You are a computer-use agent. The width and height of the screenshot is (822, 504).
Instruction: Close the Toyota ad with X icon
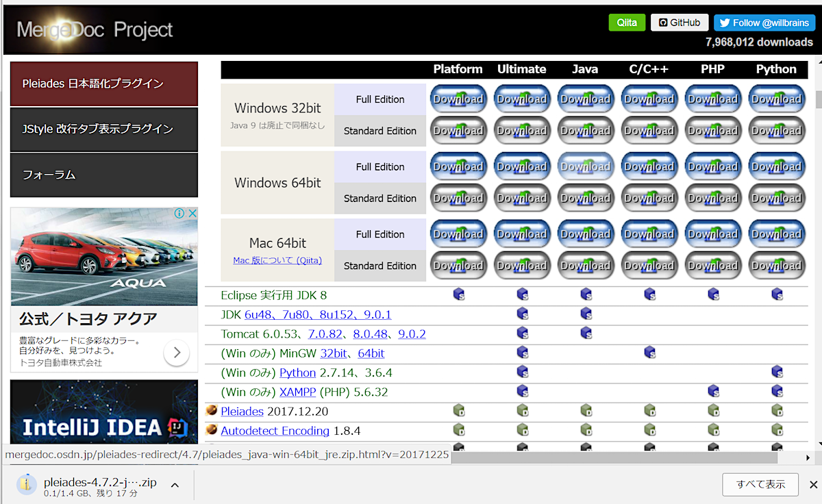tap(192, 214)
